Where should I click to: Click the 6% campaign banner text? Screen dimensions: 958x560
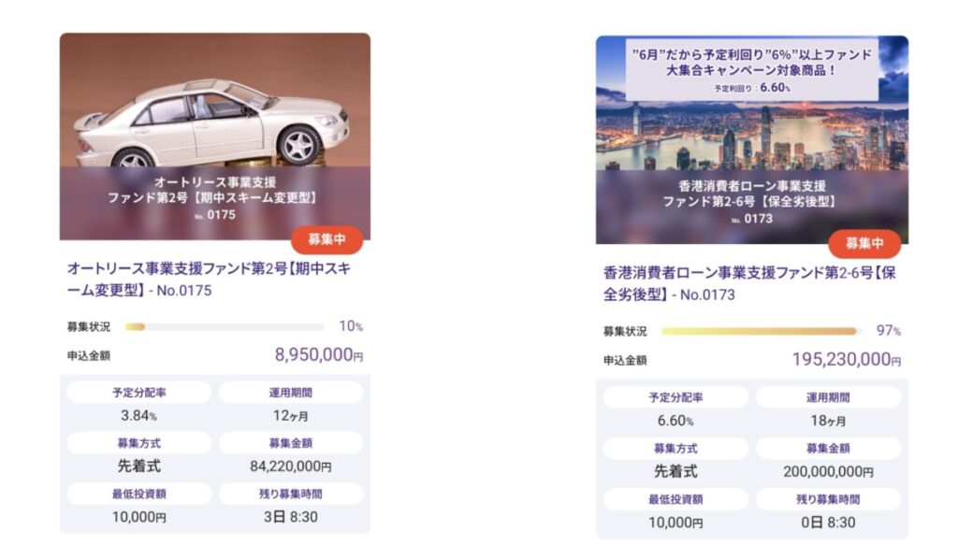coord(751,63)
